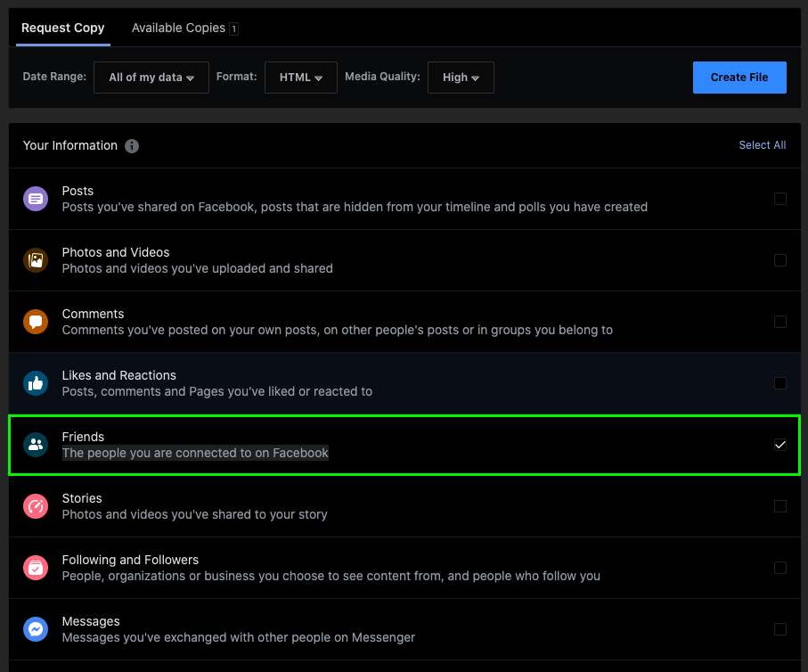
Task: Click the Stories row title
Action: click(x=82, y=498)
